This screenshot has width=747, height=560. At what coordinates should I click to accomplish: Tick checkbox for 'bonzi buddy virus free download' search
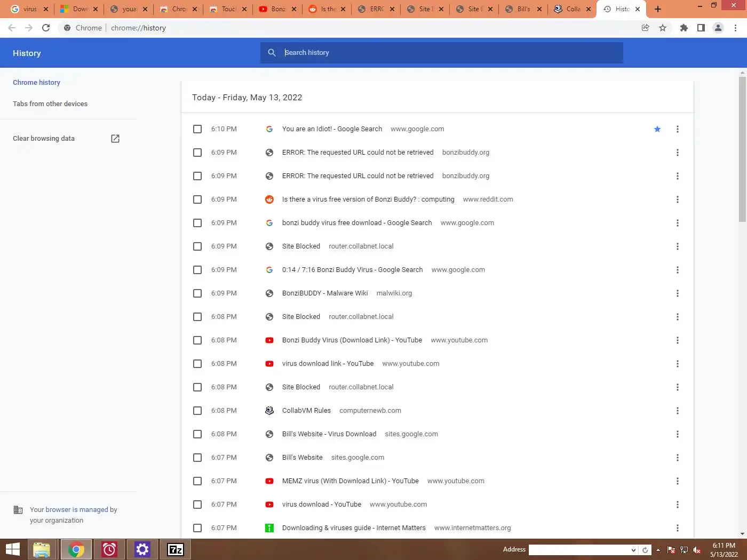tap(197, 223)
